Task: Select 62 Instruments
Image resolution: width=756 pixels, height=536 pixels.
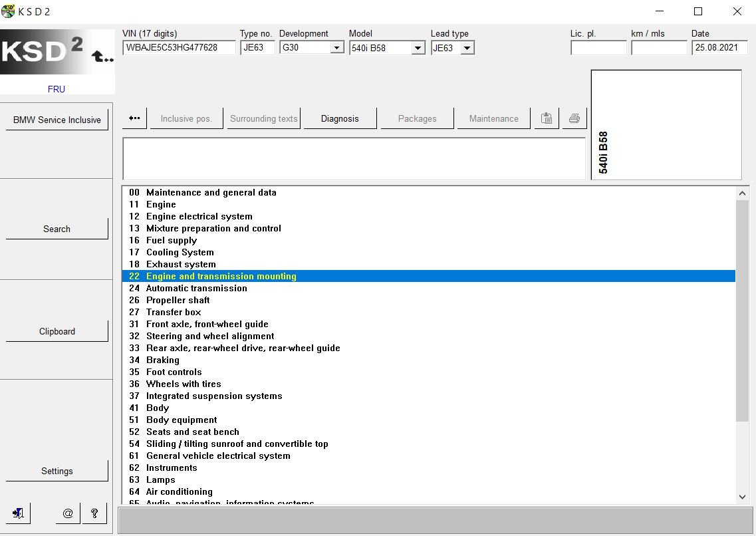Action: 429,468
